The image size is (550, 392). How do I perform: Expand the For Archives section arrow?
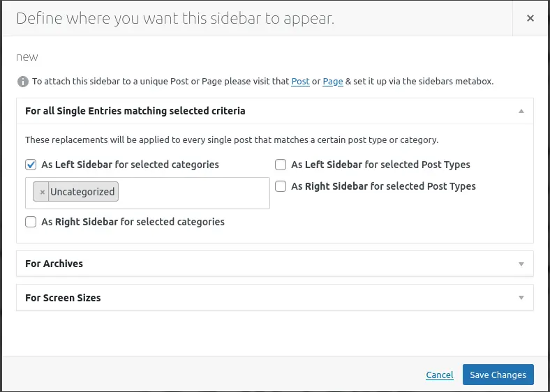521,264
